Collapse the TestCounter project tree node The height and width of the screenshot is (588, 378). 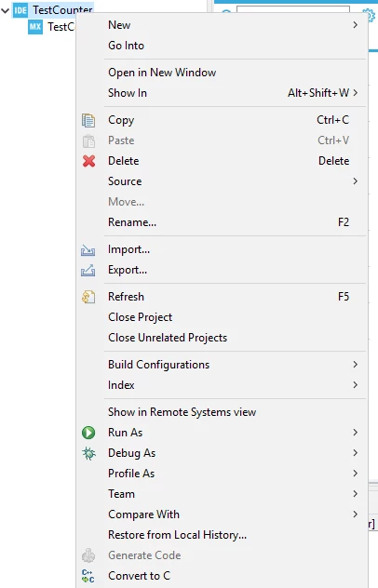pyautogui.click(x=6, y=10)
